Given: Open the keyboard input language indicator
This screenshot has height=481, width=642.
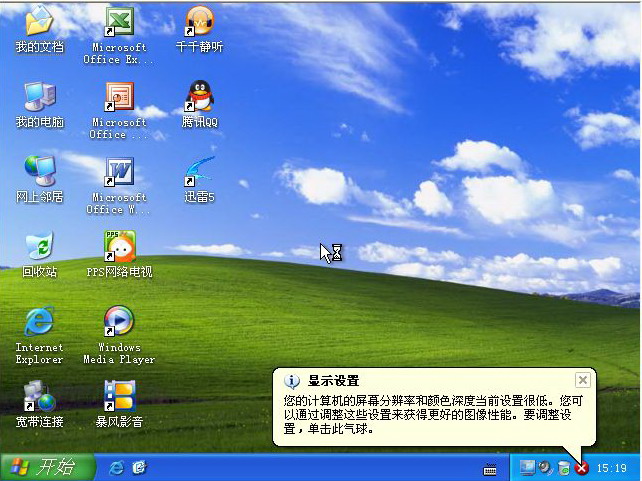Looking at the screenshot, I should [x=490, y=470].
